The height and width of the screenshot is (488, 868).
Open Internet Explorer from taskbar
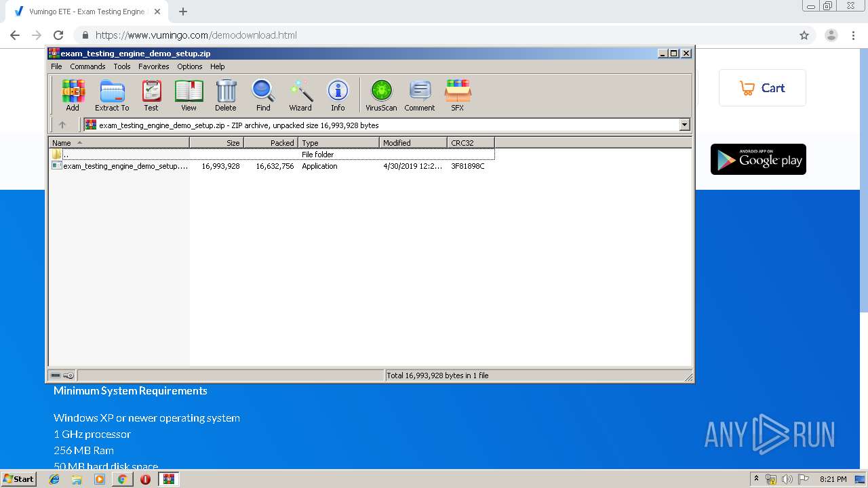pos(54,479)
